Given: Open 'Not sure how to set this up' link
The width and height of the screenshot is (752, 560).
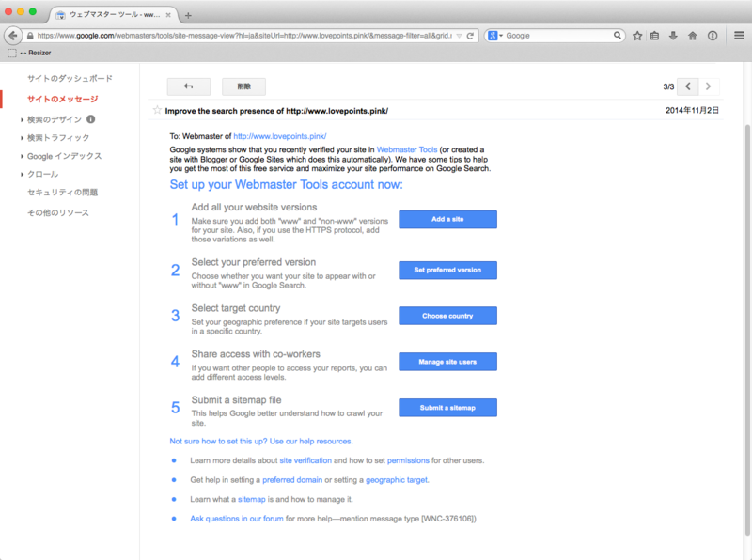Looking at the screenshot, I should pyautogui.click(x=261, y=441).
